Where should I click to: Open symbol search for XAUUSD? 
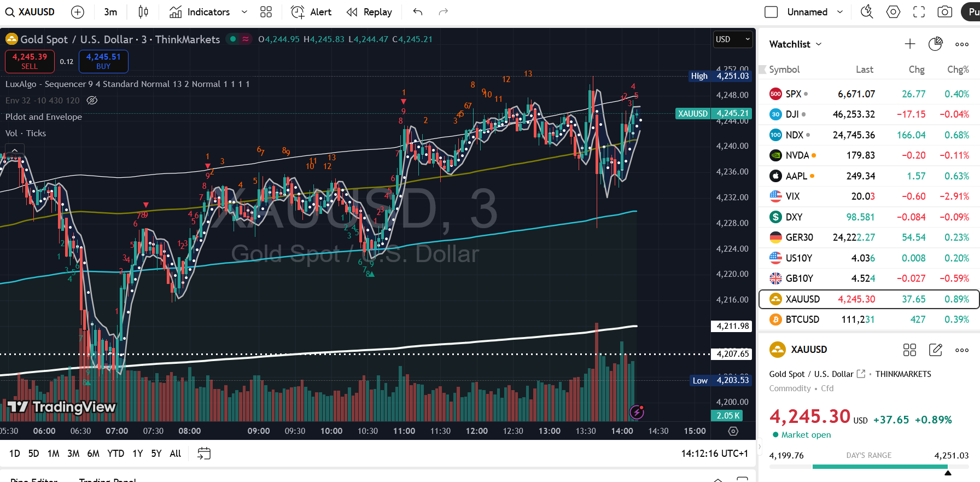point(31,12)
